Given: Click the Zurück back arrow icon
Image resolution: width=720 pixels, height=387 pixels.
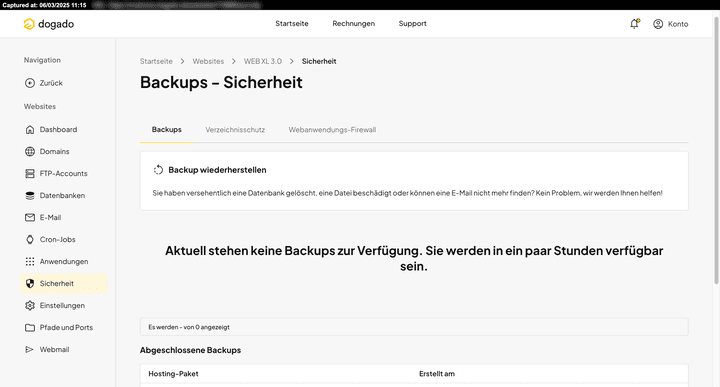Looking at the screenshot, I should tap(30, 83).
